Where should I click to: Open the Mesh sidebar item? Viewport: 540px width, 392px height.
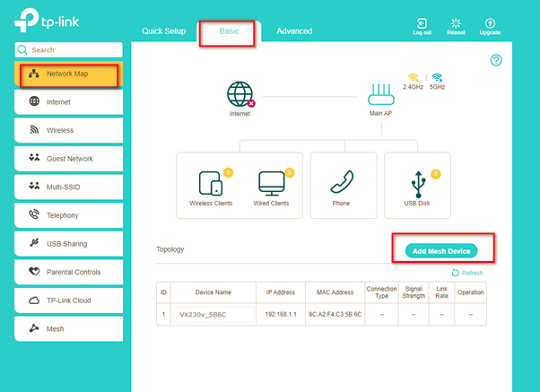[68, 328]
